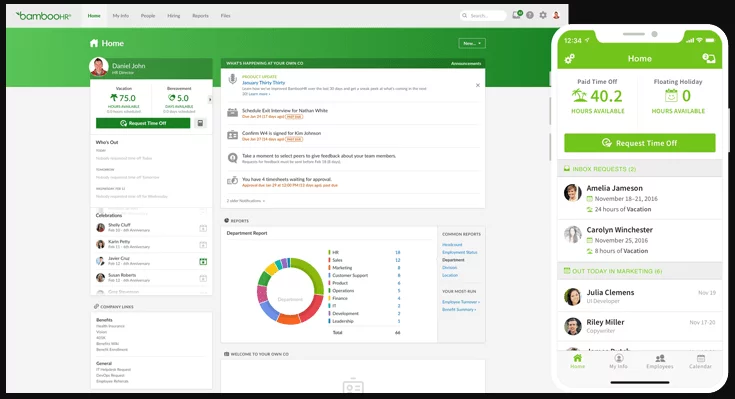Image resolution: width=735 pixels, height=399 pixels.
Task: Tap the mobile app inbox icon top right
Action: tap(708, 59)
